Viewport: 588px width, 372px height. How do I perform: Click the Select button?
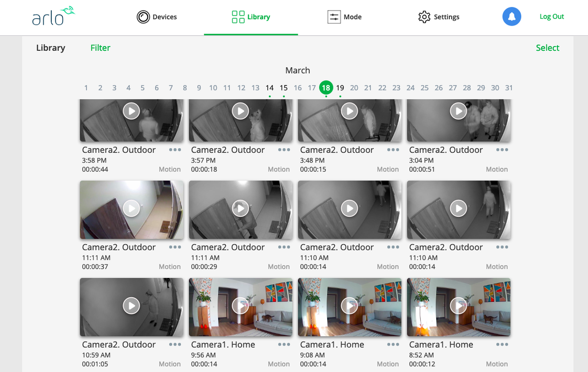click(547, 48)
